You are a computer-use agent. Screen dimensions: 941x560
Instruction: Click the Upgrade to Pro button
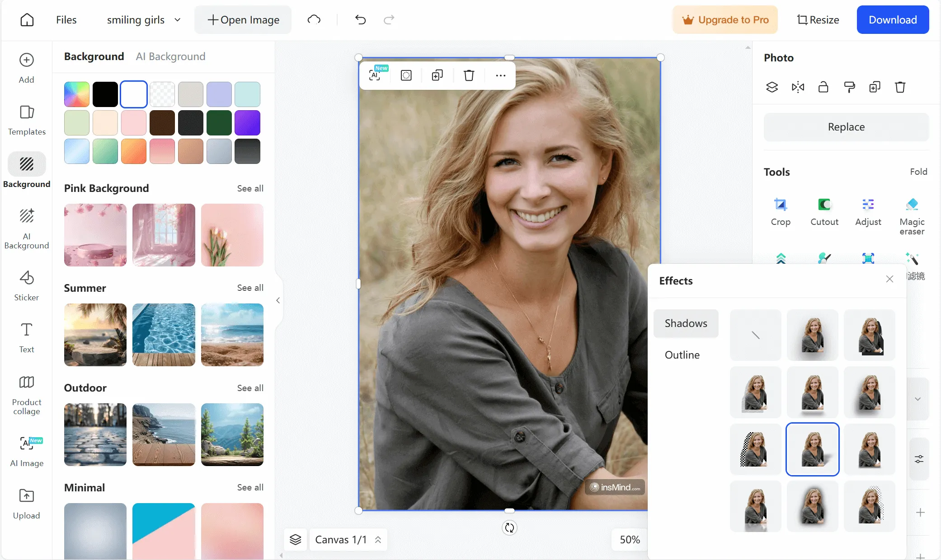[x=725, y=20]
